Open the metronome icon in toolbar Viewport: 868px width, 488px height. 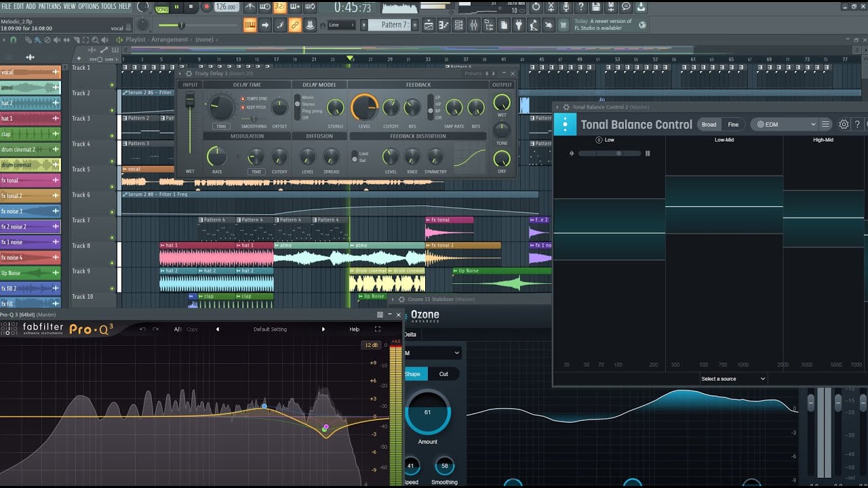250,7
